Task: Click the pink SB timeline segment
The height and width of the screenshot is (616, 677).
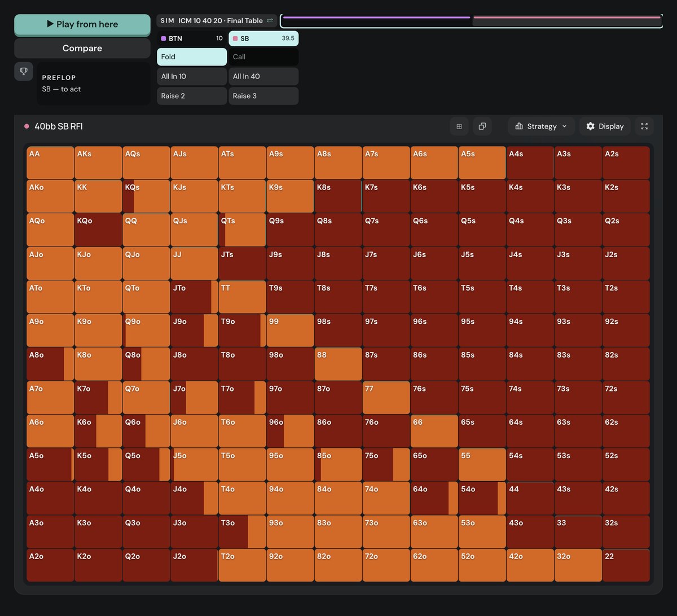Action: [x=566, y=17]
